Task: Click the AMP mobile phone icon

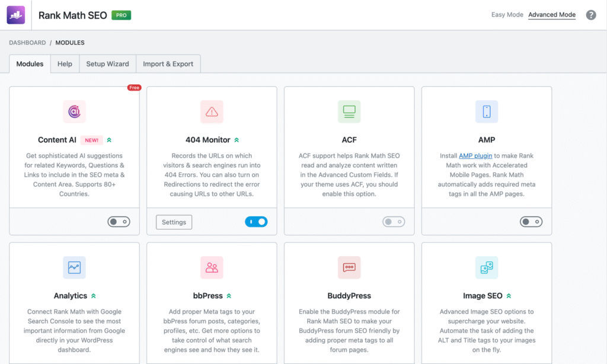Action: point(487,111)
